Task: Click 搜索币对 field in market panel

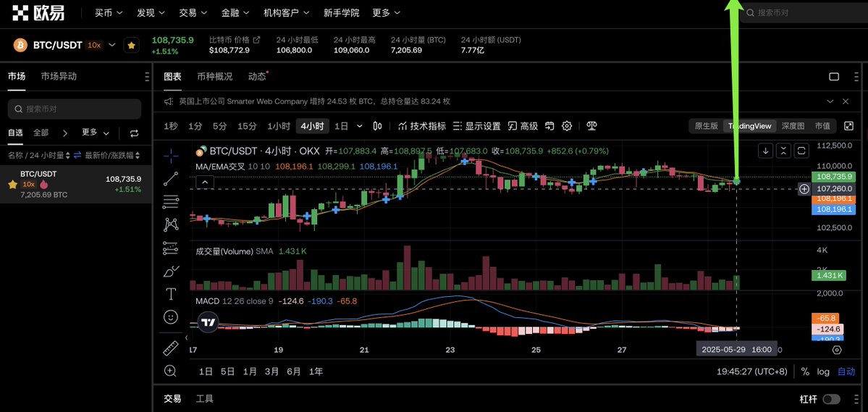Action: (74, 109)
